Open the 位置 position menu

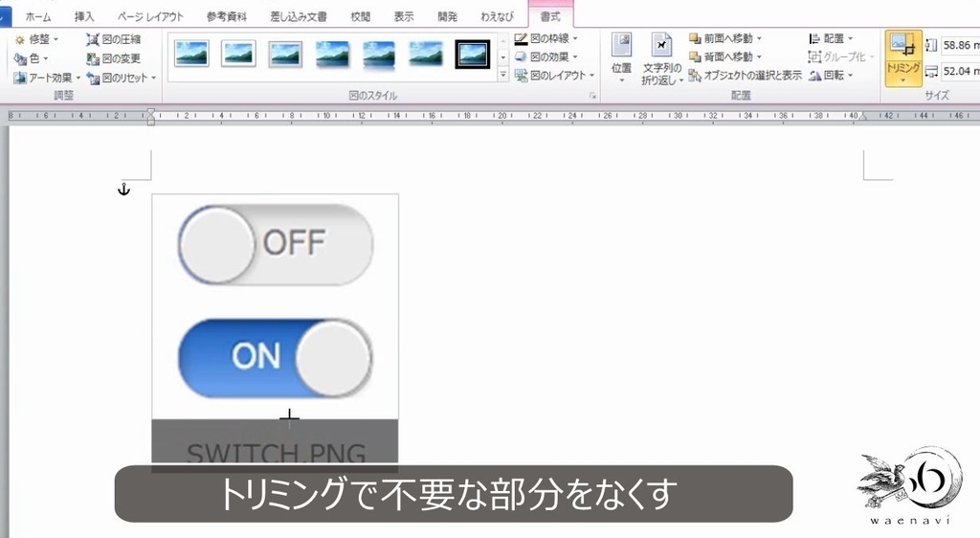click(621, 58)
